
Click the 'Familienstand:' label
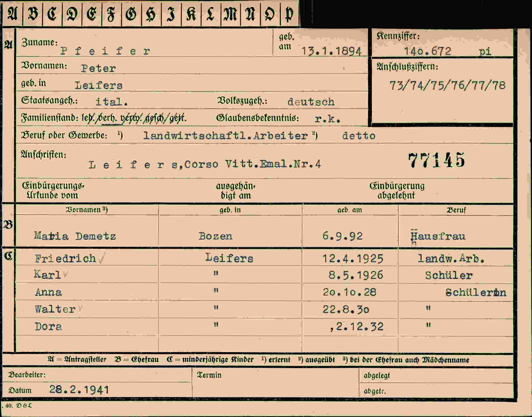pos(49,118)
